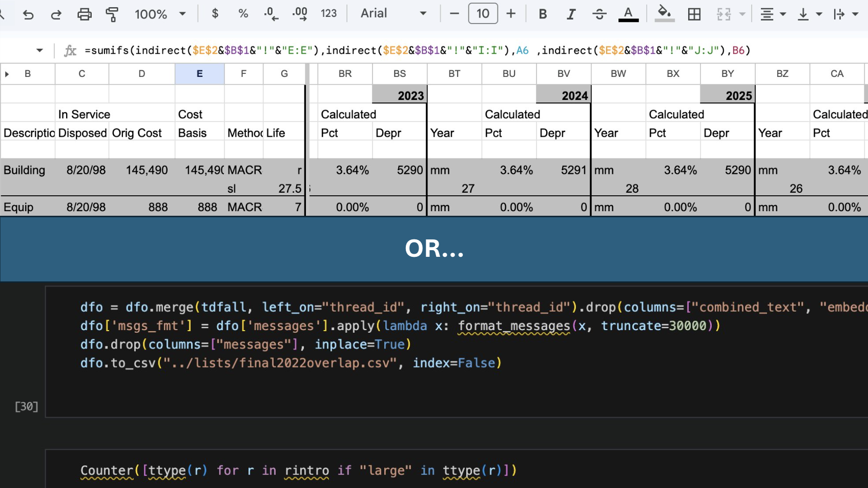Select column E header
The height and width of the screenshot is (488, 868).
[x=199, y=74]
